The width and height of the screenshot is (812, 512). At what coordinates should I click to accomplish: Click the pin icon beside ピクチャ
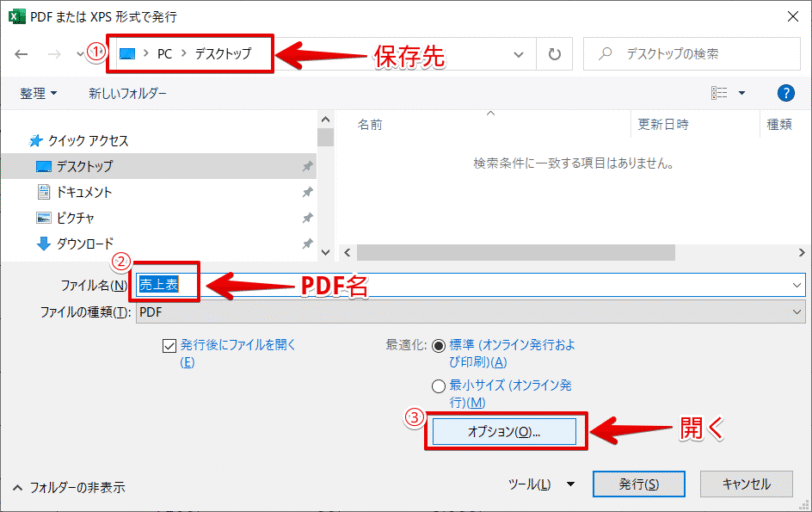coord(307,218)
